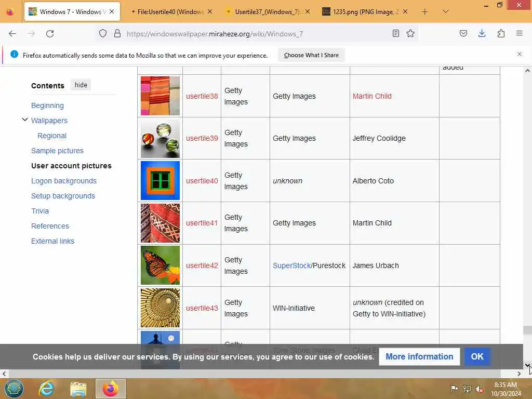Toggle reader view in the address bar

pyautogui.click(x=395, y=33)
